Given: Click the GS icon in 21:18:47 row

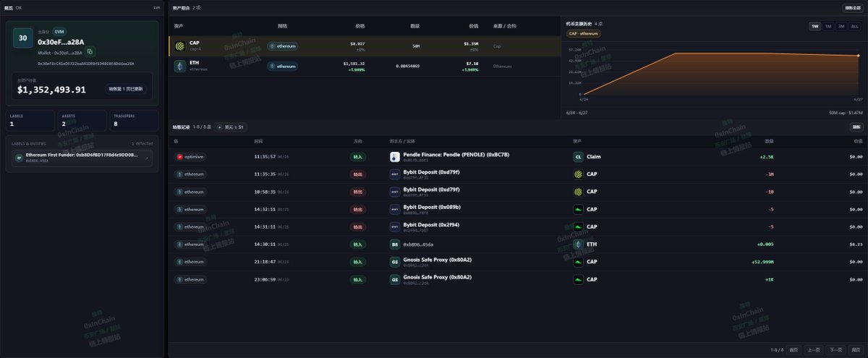Looking at the screenshot, I should 395,262.
